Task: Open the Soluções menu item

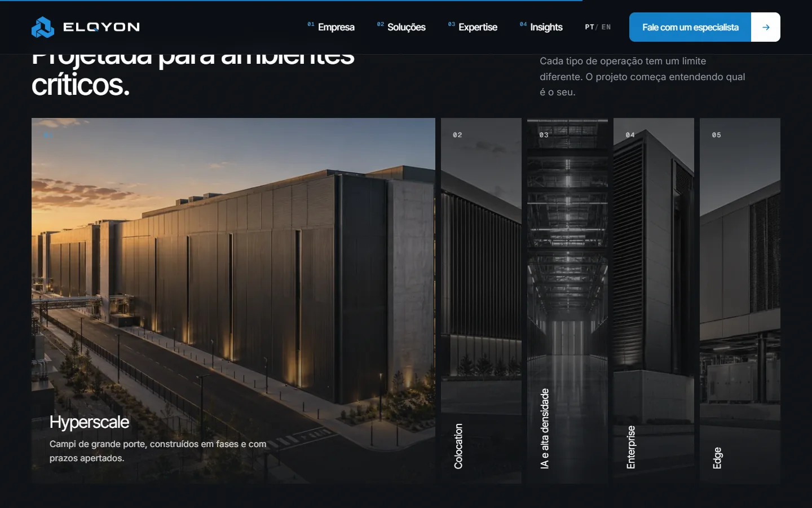Action: [x=401, y=27]
